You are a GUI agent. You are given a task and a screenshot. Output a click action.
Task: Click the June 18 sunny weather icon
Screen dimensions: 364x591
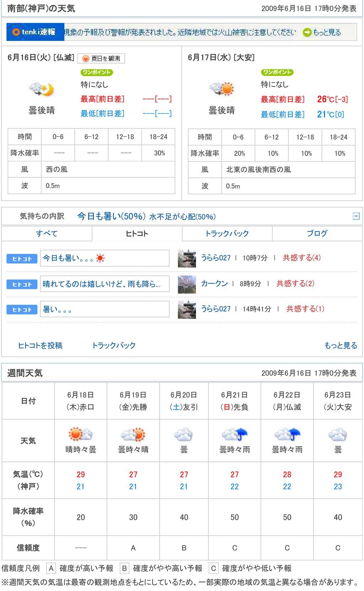80,434
